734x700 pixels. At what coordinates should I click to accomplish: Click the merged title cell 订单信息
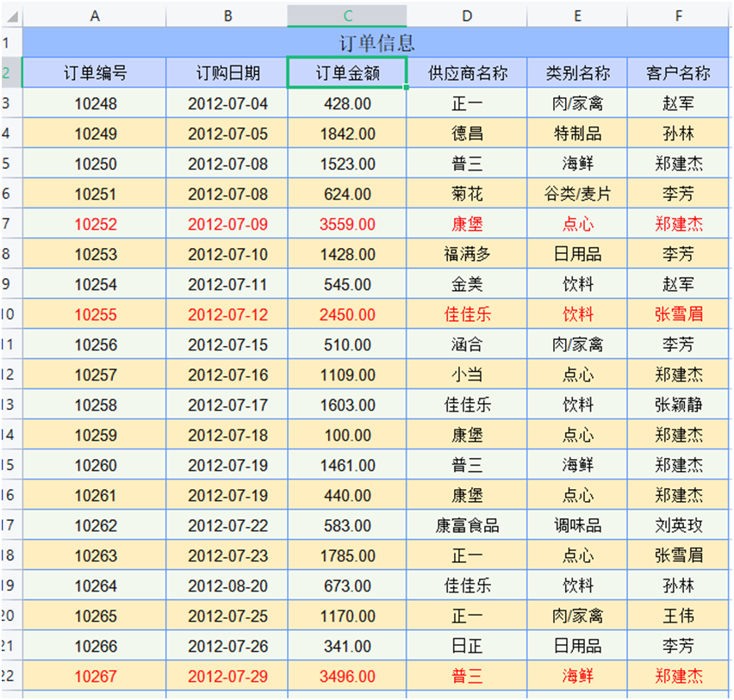click(376, 42)
